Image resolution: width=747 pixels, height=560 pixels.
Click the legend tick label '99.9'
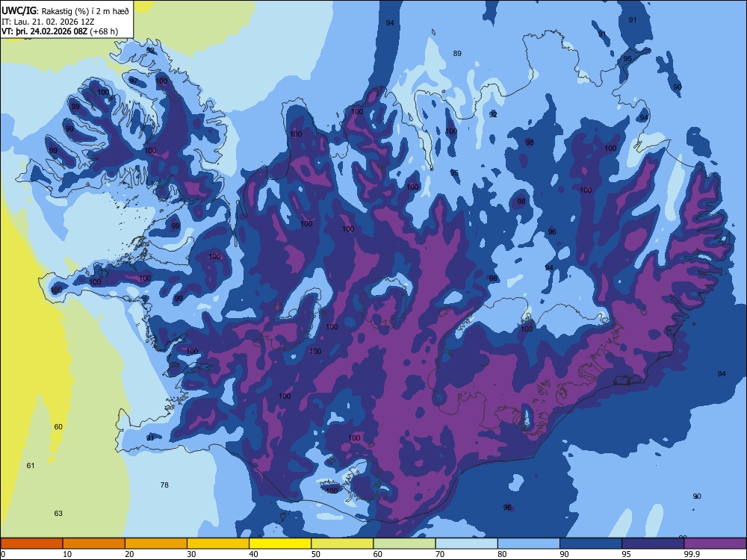tap(692, 554)
